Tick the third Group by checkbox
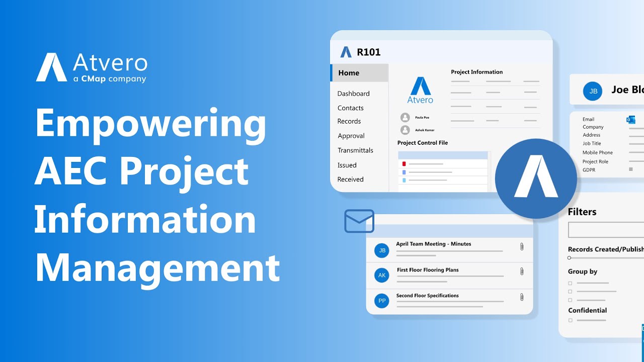 [x=570, y=300]
